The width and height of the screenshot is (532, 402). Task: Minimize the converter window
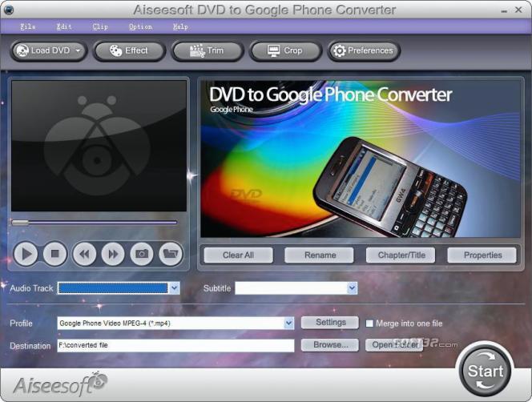505,10
